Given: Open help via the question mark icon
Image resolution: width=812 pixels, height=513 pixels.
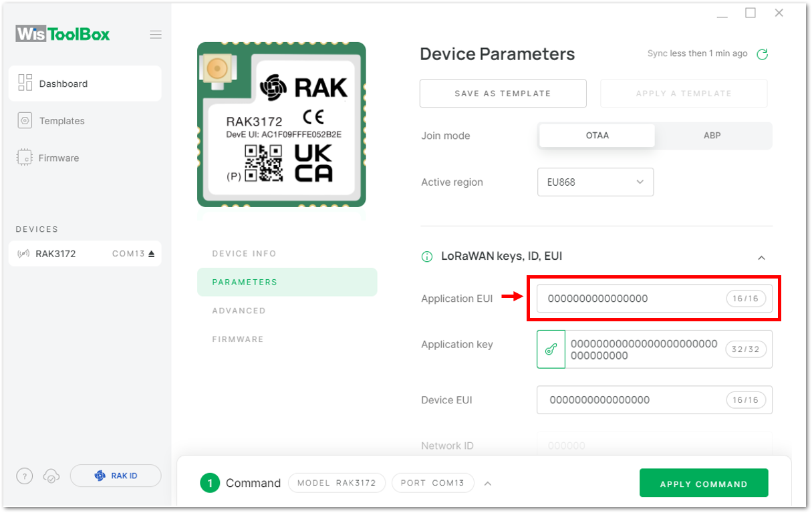Looking at the screenshot, I should [x=24, y=476].
